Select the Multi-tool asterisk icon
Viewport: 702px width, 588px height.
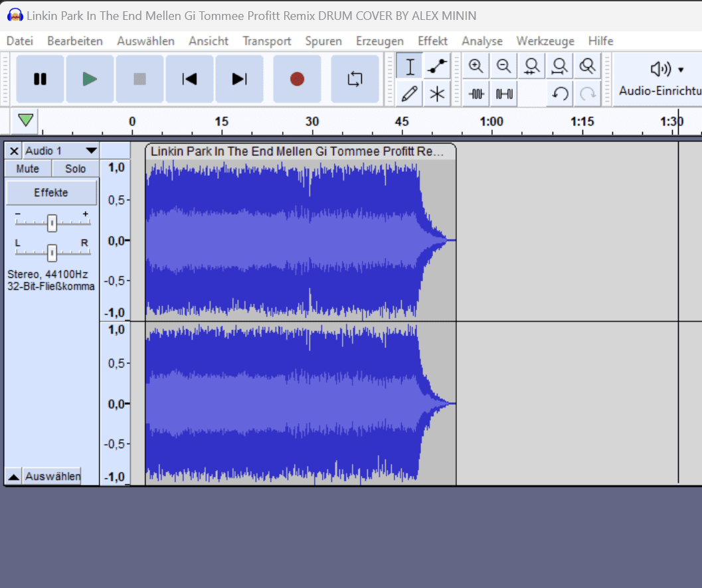[437, 94]
